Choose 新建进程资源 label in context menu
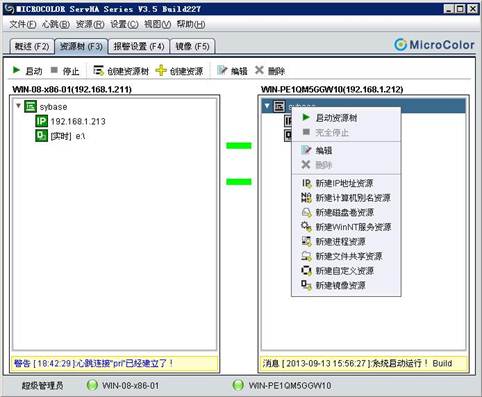The image size is (482, 397). pos(341,241)
